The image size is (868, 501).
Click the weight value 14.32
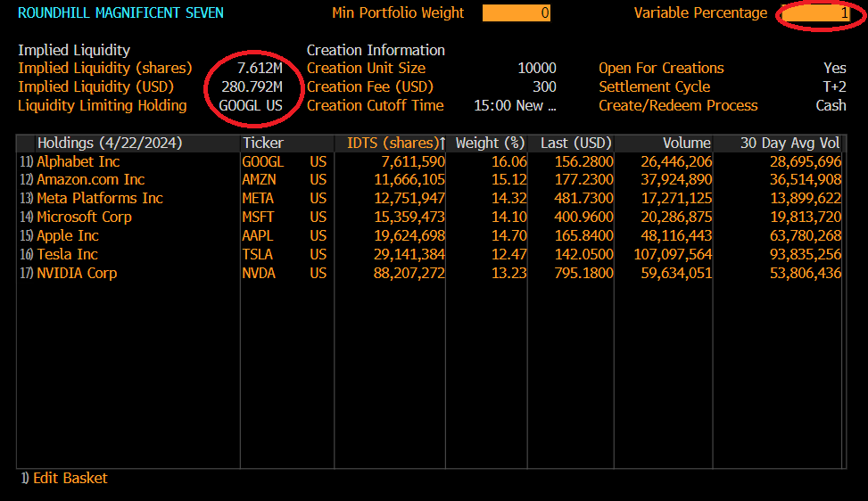pos(509,198)
